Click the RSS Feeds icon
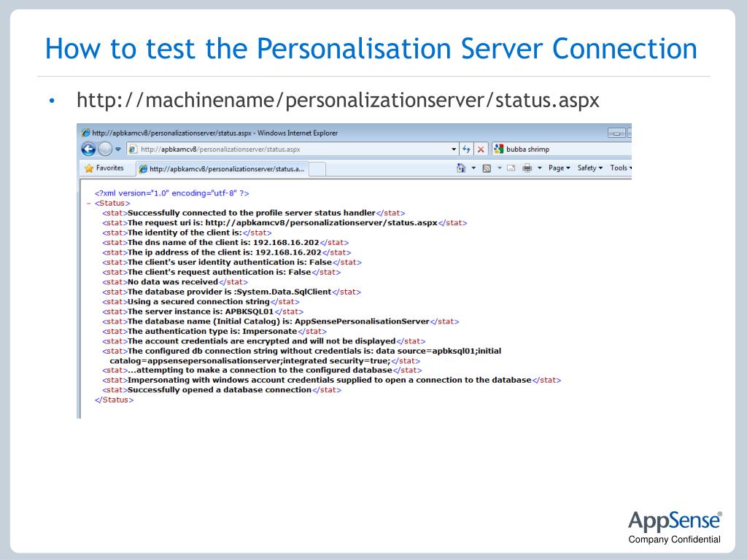The height and width of the screenshot is (560, 747). (487, 168)
